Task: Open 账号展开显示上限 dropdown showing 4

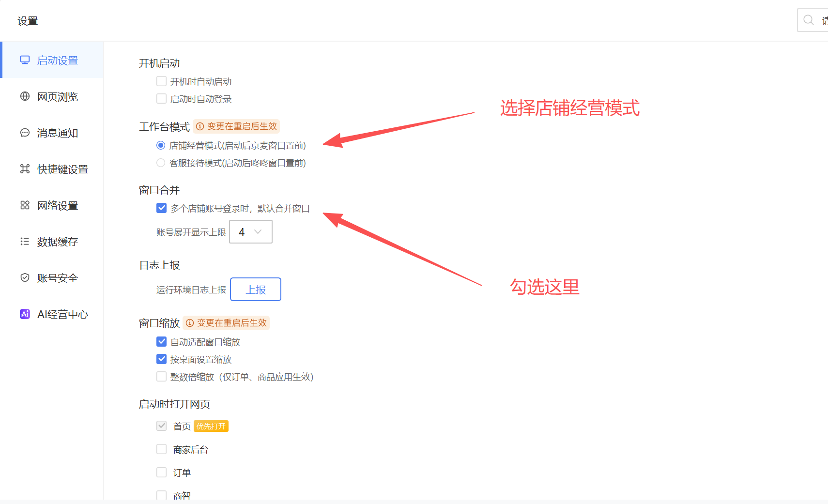Action: (x=251, y=232)
